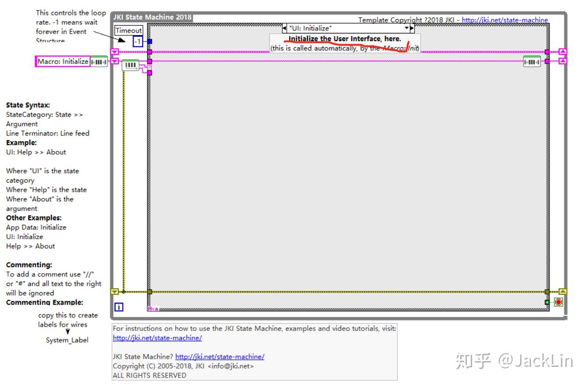Click the red conditional stop terminal
The width and height of the screenshot is (588, 385).
pos(559,302)
